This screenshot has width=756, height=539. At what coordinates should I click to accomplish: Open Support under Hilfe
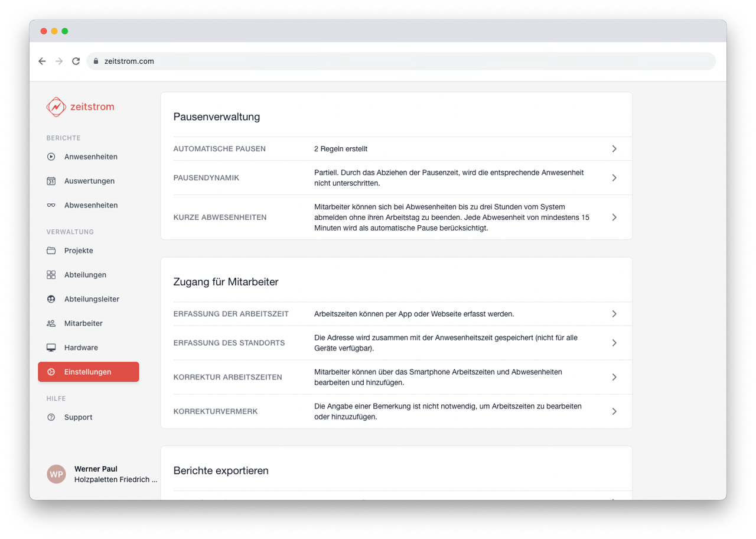pos(78,417)
